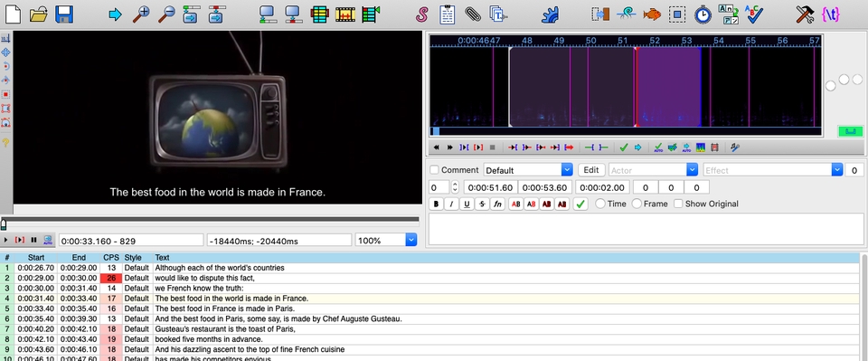Screen dimensions: 868x361
Task: Enable Show Original checkbox
Action: coord(678,204)
